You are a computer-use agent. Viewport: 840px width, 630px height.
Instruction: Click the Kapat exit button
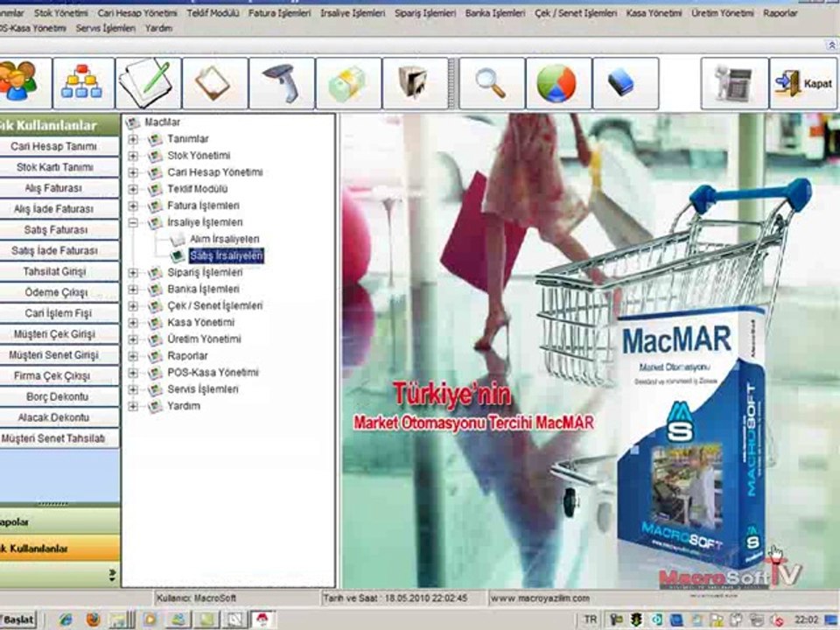point(802,83)
